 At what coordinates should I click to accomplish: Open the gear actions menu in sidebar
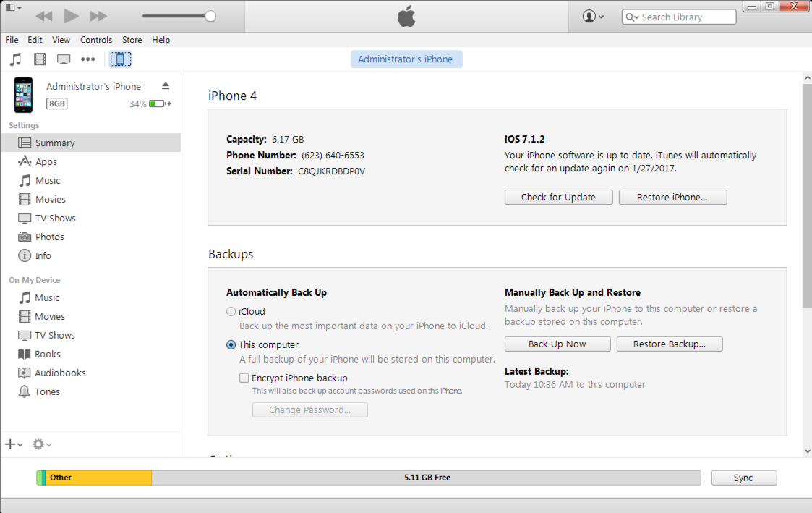[x=42, y=444]
